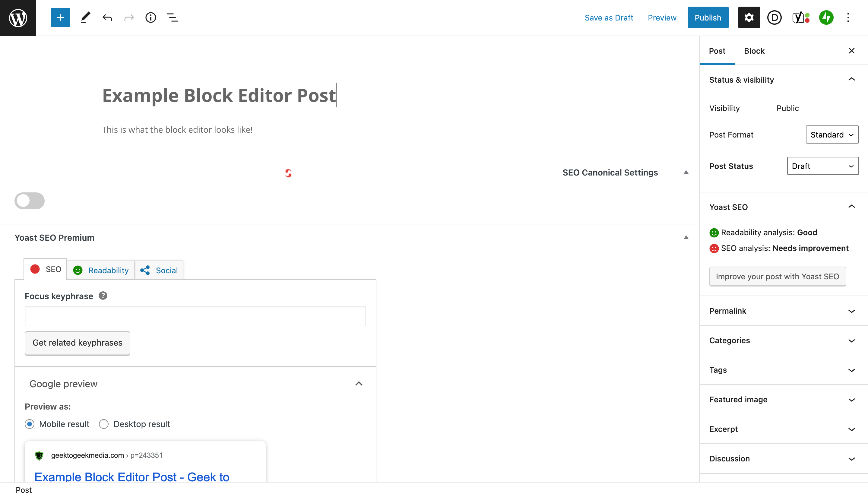Open the Yoast SEO toolbar icon
868x497 pixels.
click(800, 17)
